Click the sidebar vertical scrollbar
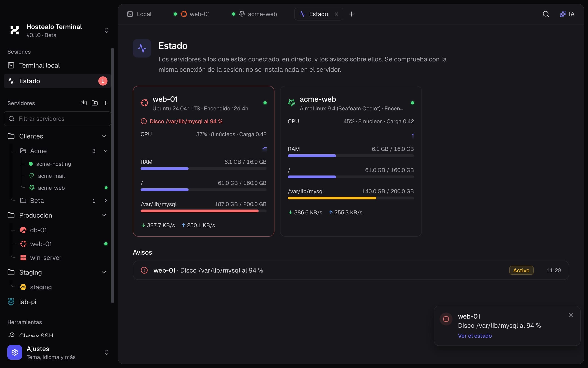The image size is (588, 368). [x=113, y=175]
